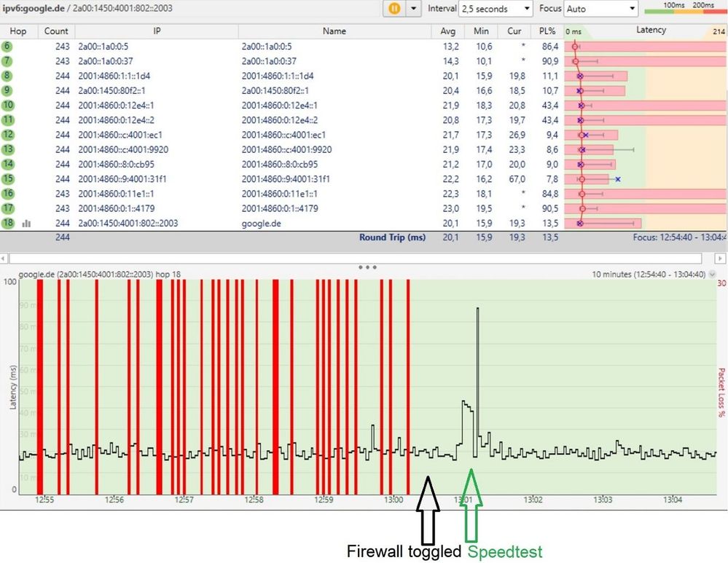Click the Avg column header

pos(447,31)
